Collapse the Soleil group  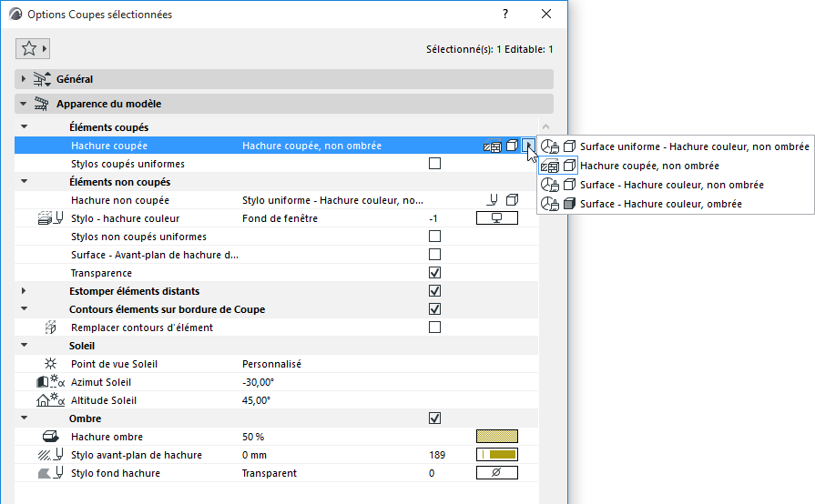pos(24,345)
